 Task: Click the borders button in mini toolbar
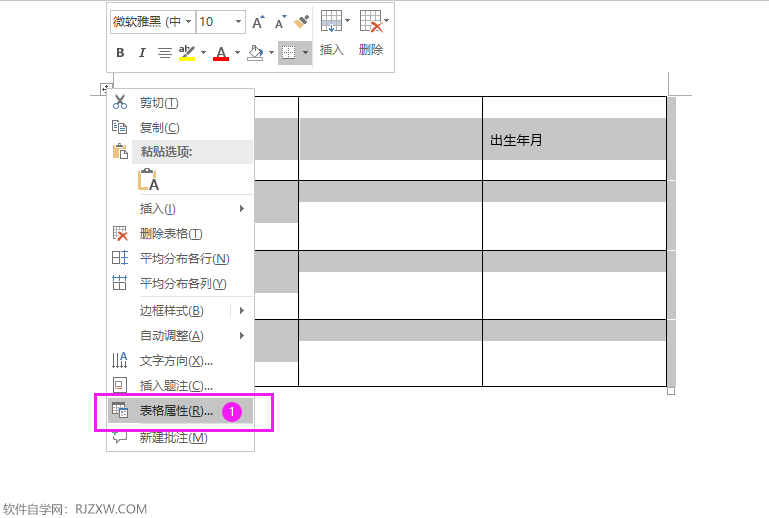(288, 52)
